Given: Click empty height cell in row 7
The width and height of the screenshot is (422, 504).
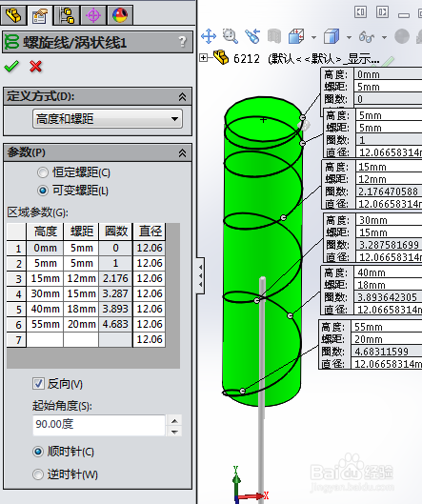Looking at the screenshot, I should coord(45,339).
